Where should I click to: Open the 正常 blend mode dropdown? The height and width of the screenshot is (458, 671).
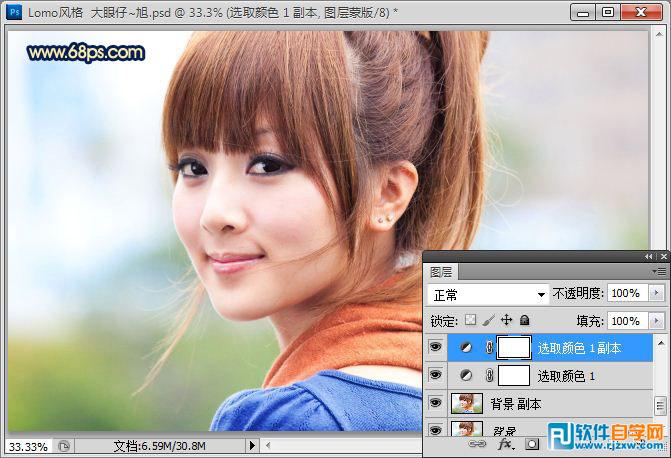point(488,294)
